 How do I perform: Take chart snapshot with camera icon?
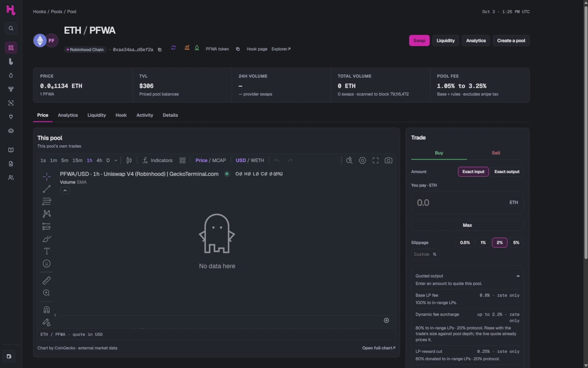pos(388,160)
